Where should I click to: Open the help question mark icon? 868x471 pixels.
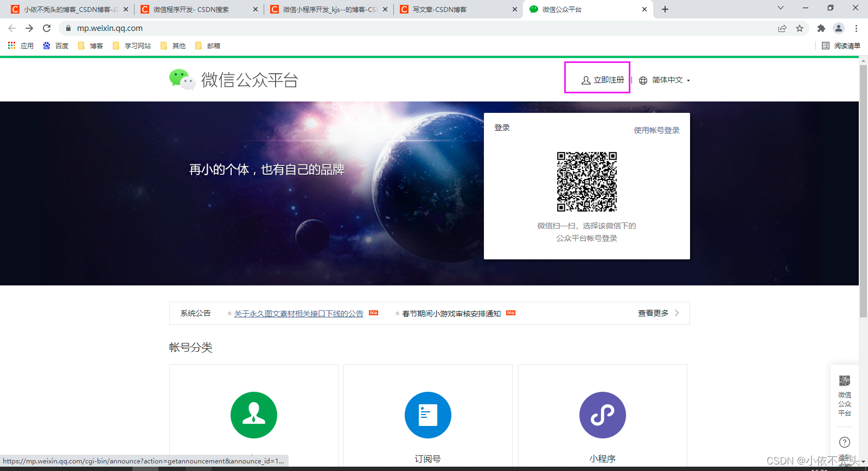pos(845,442)
